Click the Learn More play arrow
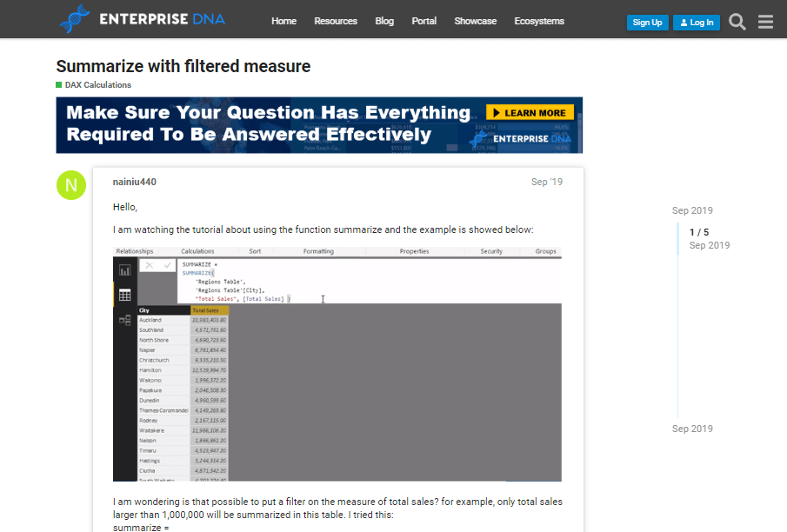This screenshot has width=787, height=532. 497,113
